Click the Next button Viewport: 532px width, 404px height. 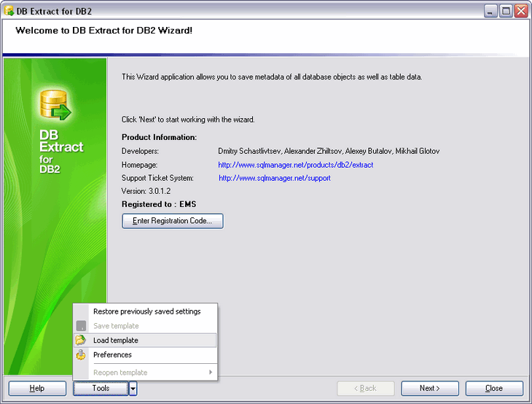[x=430, y=389]
